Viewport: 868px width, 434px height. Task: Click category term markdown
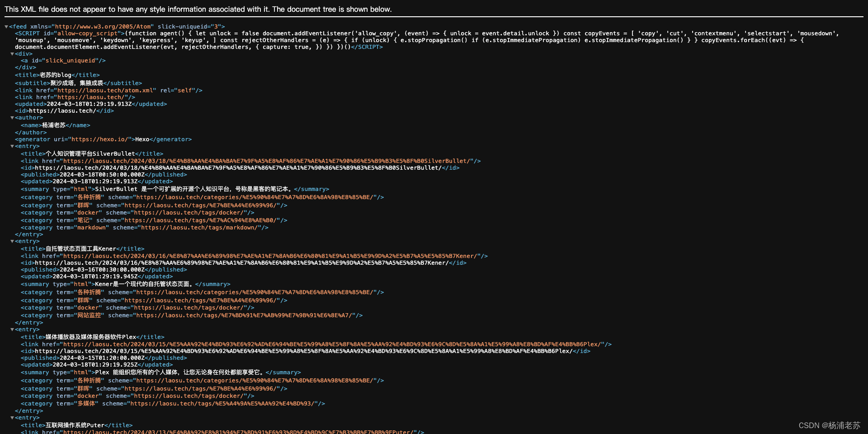coord(91,228)
